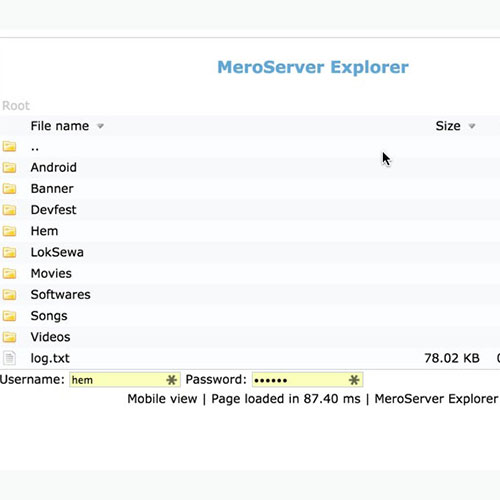Open the Softwares folder link
This screenshot has width=500, height=500.
click(x=61, y=295)
